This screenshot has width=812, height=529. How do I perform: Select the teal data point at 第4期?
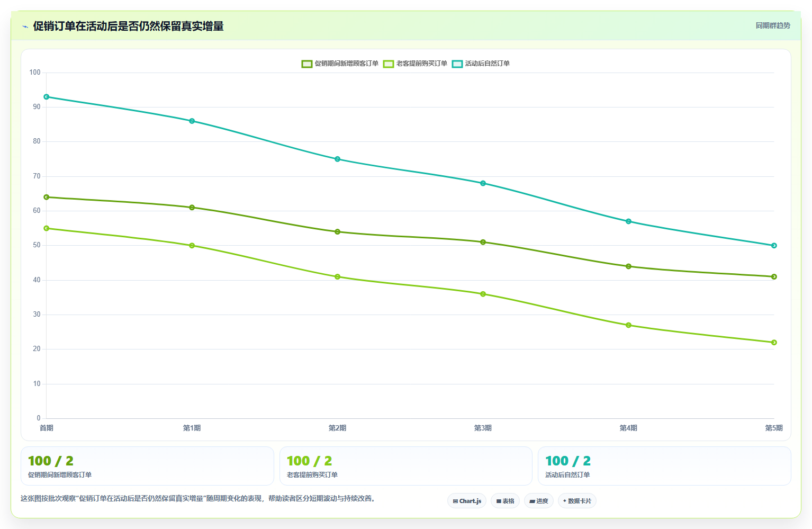pos(629,221)
